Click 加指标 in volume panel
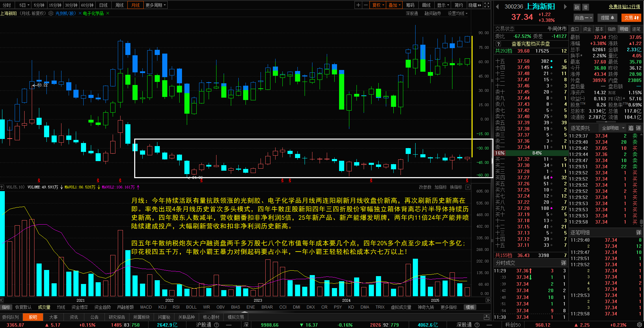This screenshot has height=328, width=644. [x=440, y=187]
